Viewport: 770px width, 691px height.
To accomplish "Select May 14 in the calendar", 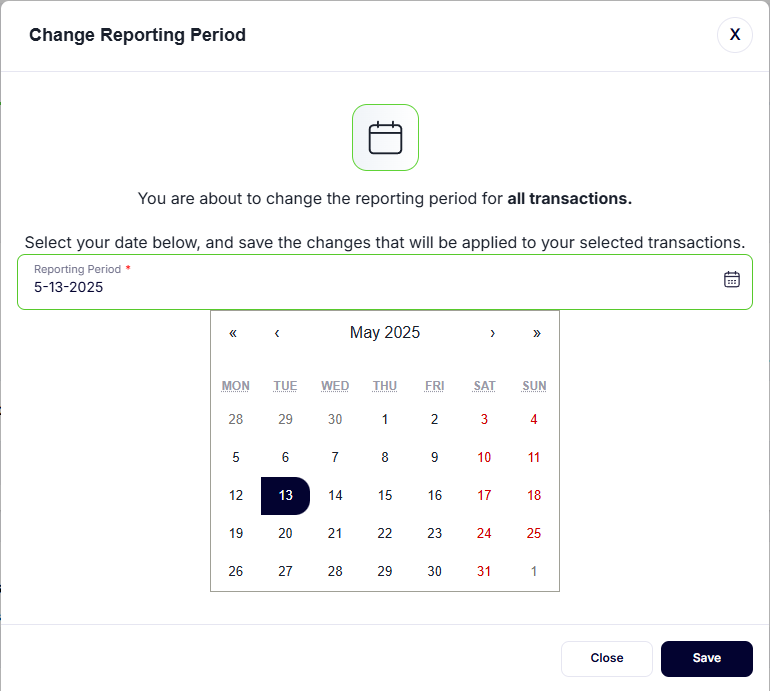I will tap(335, 496).
